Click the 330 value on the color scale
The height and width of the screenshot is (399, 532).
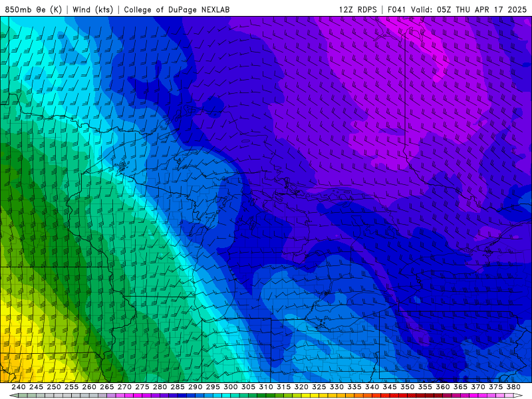[336, 387]
